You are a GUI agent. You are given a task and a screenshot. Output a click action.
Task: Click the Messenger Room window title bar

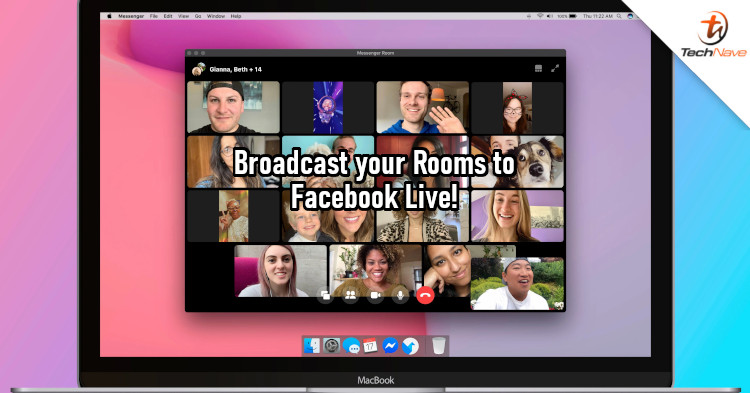point(375,53)
